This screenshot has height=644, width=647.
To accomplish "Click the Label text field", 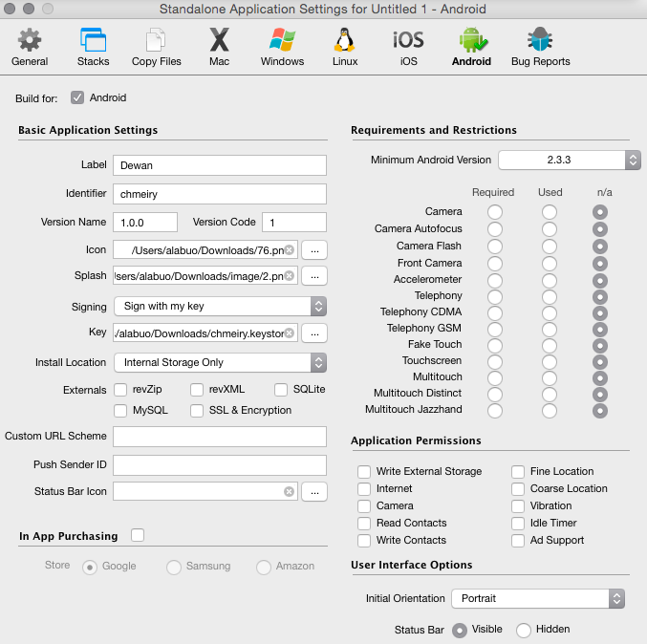I will point(220,165).
